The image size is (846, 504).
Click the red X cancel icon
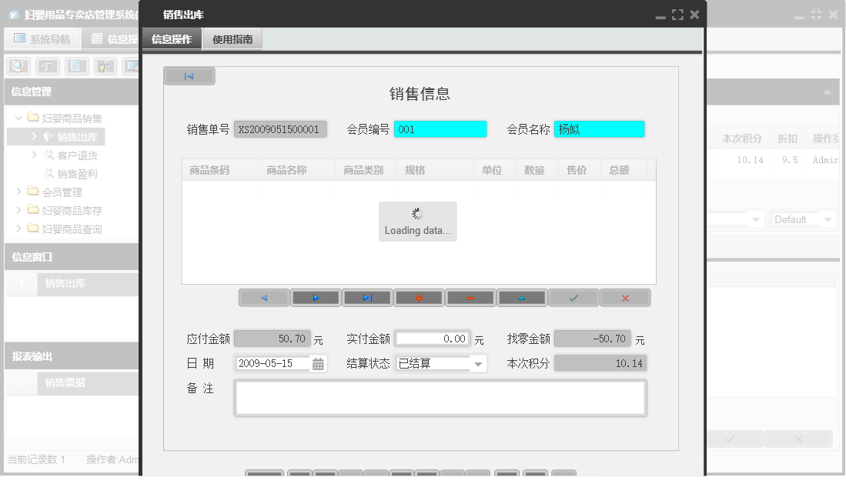tap(625, 297)
